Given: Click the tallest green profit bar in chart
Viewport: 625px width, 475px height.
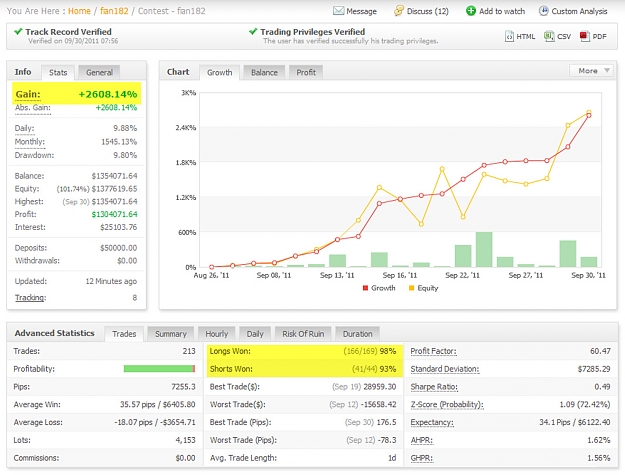Looking at the screenshot, I should pyautogui.click(x=484, y=249).
